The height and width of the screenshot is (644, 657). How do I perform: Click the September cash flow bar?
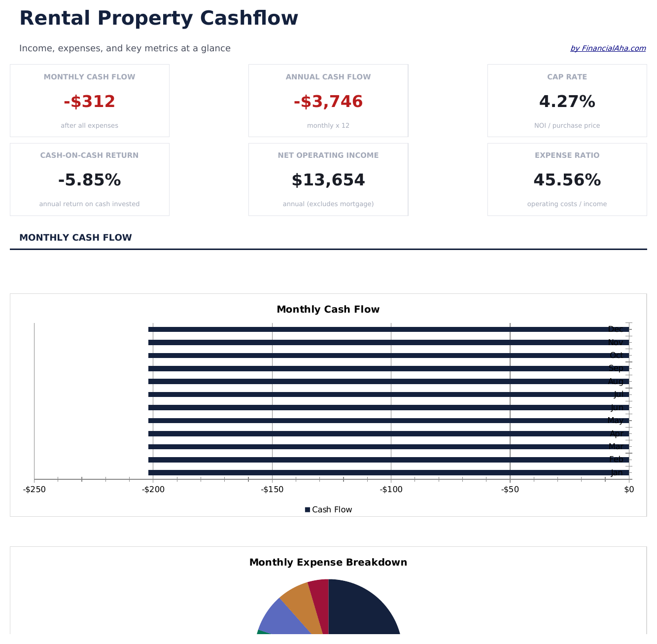point(375,368)
